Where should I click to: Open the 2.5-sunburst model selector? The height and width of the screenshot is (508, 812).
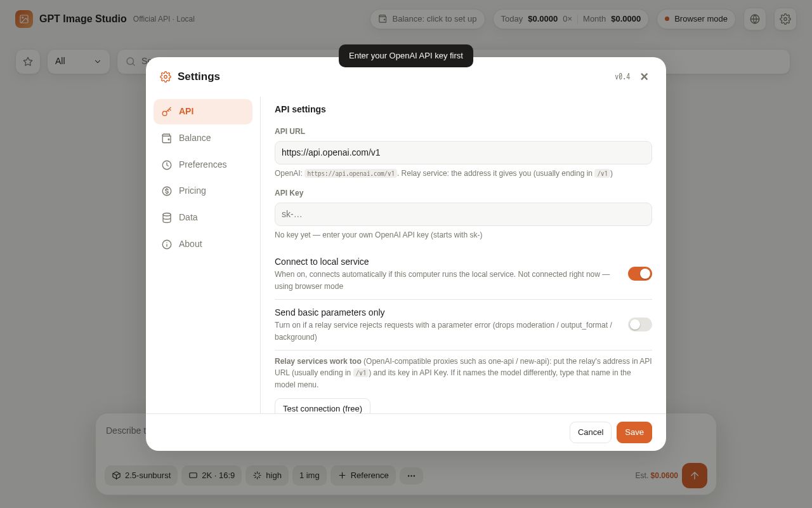pos(141,476)
